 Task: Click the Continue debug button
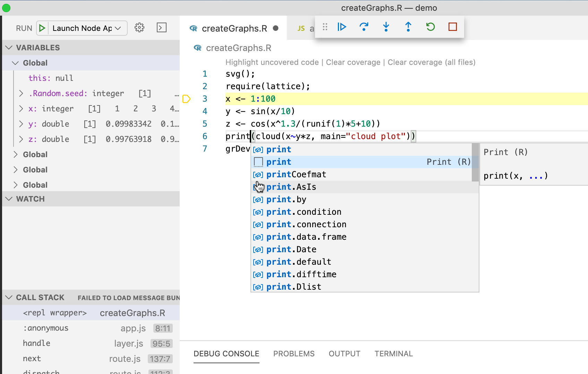point(342,27)
